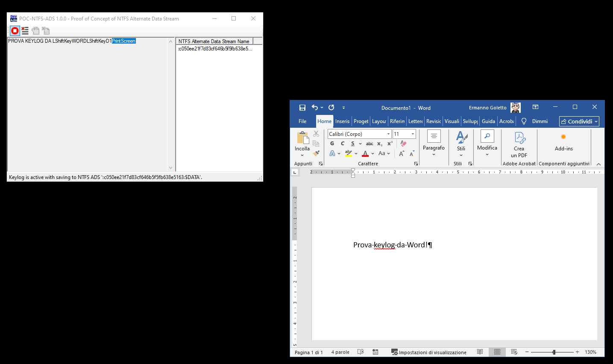
Task: Switch to the Inserisci ribbon tab
Action: 342,121
